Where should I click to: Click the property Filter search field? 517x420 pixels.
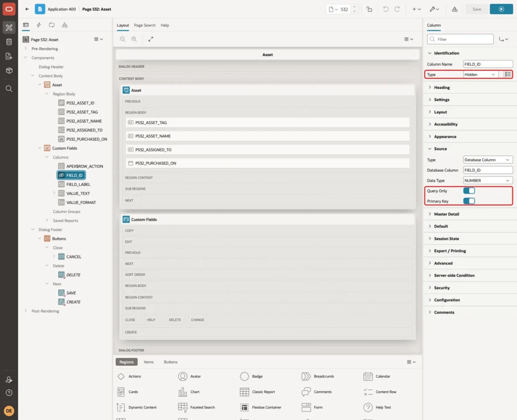click(460, 39)
